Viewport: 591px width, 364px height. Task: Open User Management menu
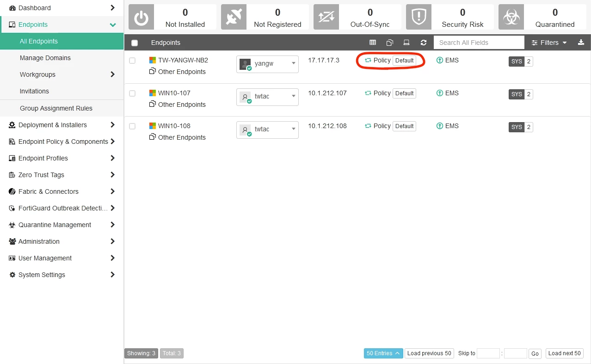tap(62, 258)
